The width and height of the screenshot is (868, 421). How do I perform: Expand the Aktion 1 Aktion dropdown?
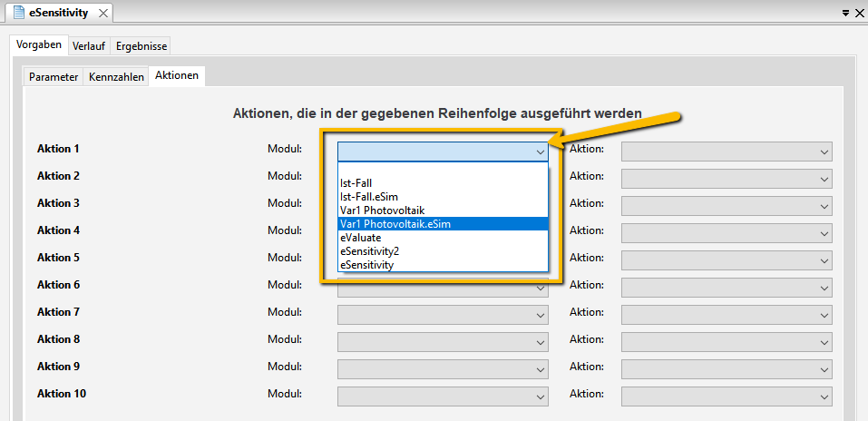pyautogui.click(x=727, y=152)
